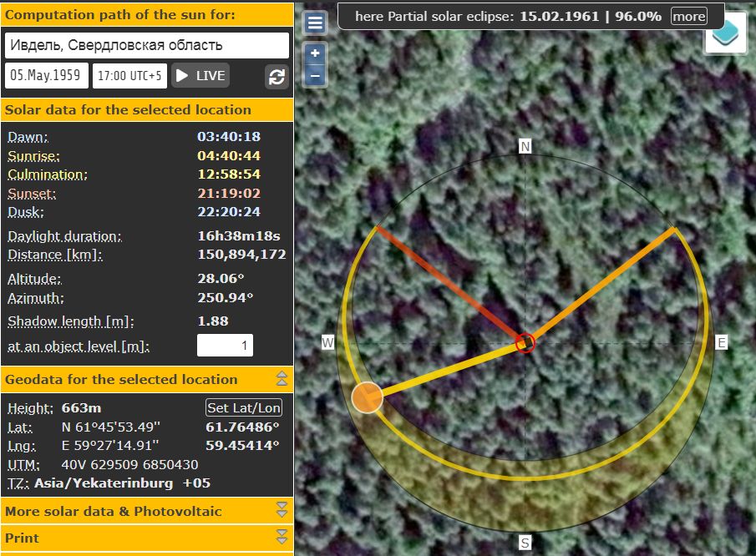
Task: Click the location search field with Ивдель
Action: (x=146, y=45)
